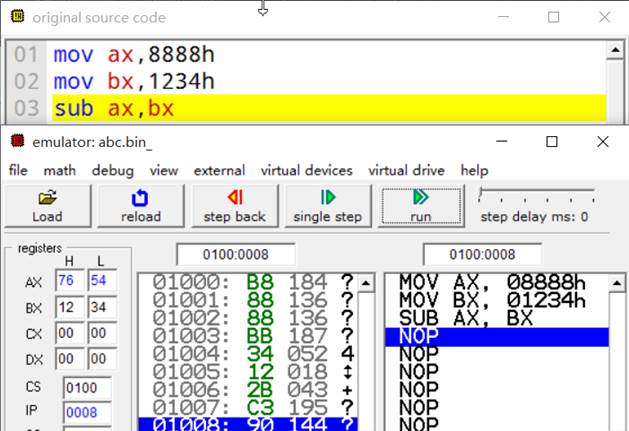
Task: Open the virtual drive menu
Action: click(x=406, y=170)
